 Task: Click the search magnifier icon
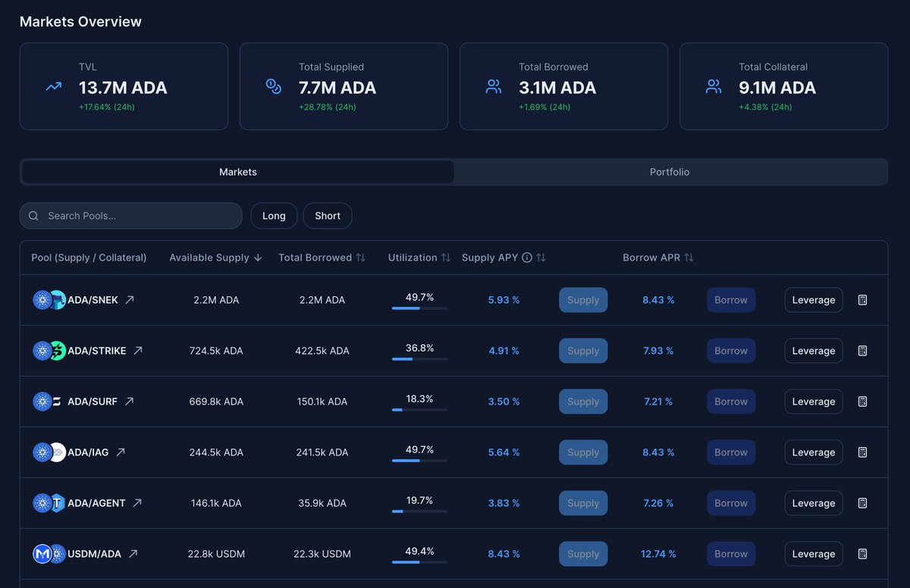coord(33,216)
